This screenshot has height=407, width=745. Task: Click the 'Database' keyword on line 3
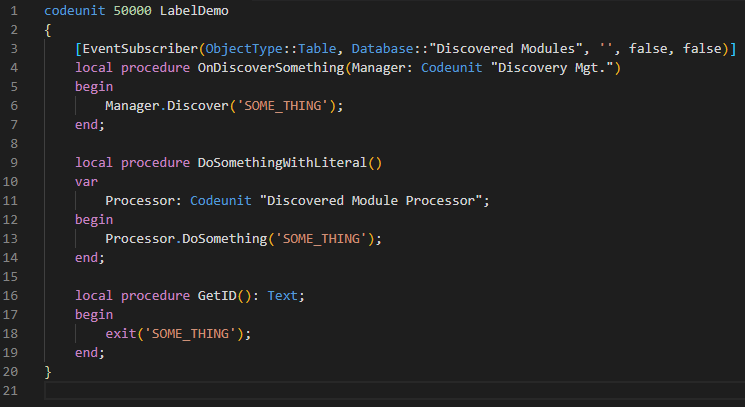(382, 48)
